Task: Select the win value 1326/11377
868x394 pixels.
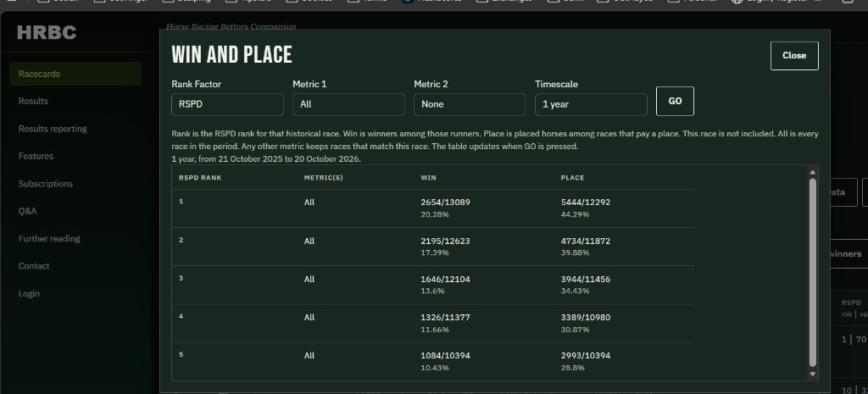Action: click(x=445, y=318)
